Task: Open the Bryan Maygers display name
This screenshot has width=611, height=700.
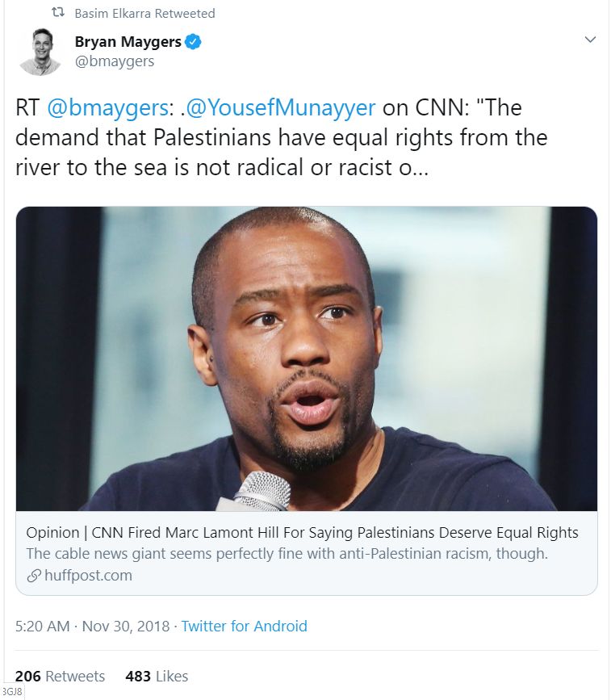Action: click(x=127, y=41)
